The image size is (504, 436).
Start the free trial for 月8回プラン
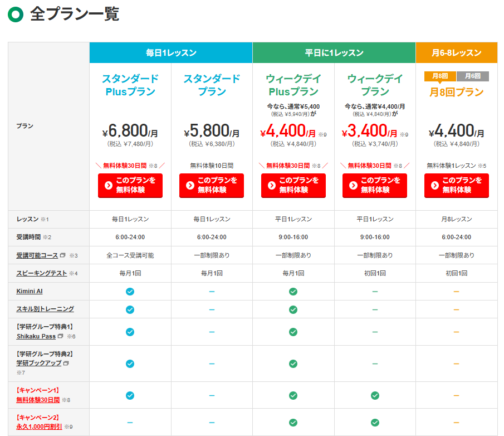[x=456, y=185]
